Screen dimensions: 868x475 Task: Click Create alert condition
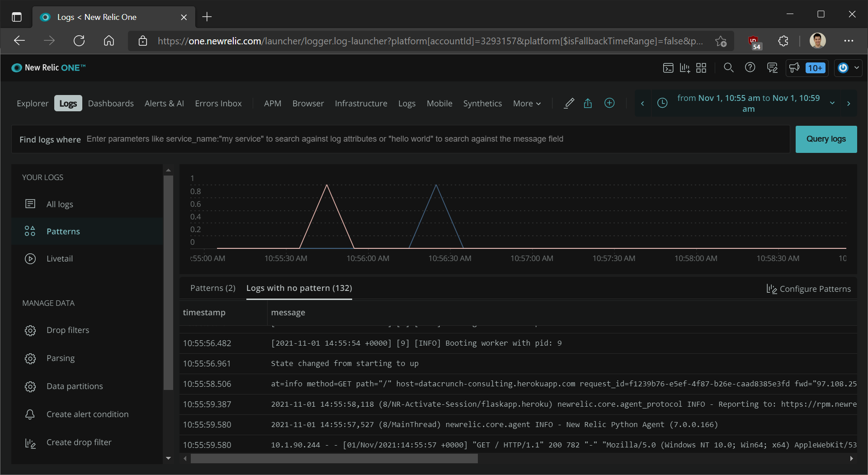pos(87,414)
